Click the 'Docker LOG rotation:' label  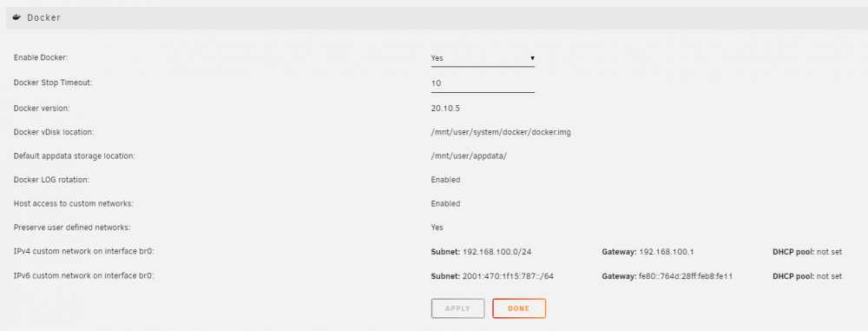(51, 180)
